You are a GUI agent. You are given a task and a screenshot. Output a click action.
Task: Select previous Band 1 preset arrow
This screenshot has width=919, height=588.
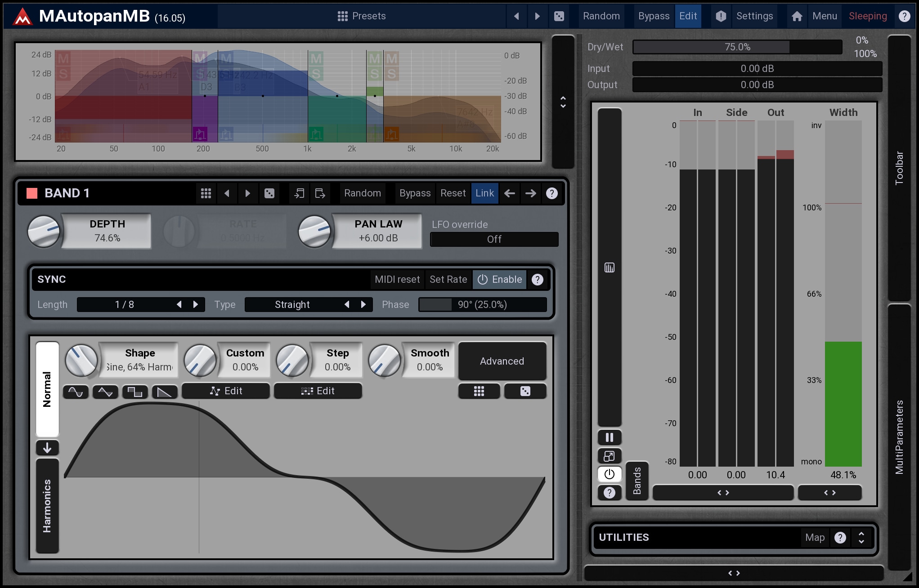(227, 193)
